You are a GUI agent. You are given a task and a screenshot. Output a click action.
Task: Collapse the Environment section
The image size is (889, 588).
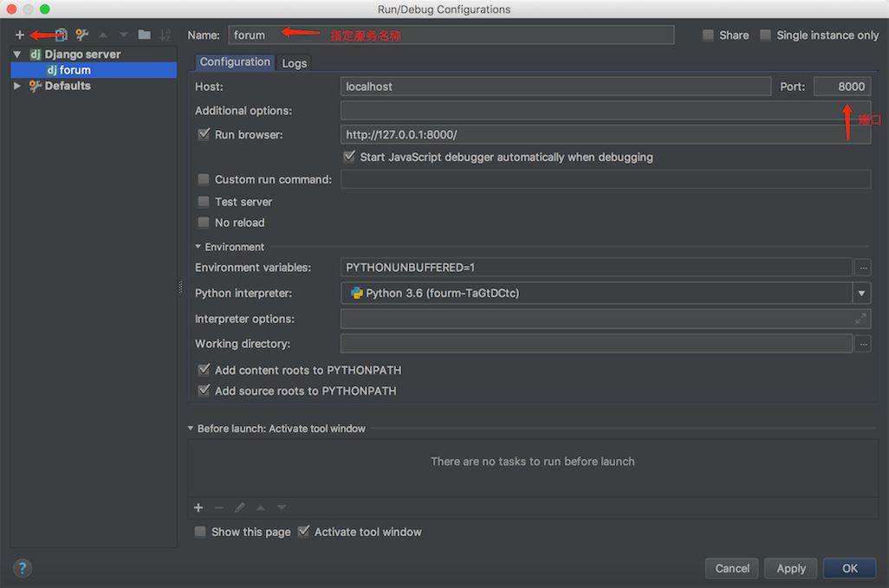click(x=198, y=247)
